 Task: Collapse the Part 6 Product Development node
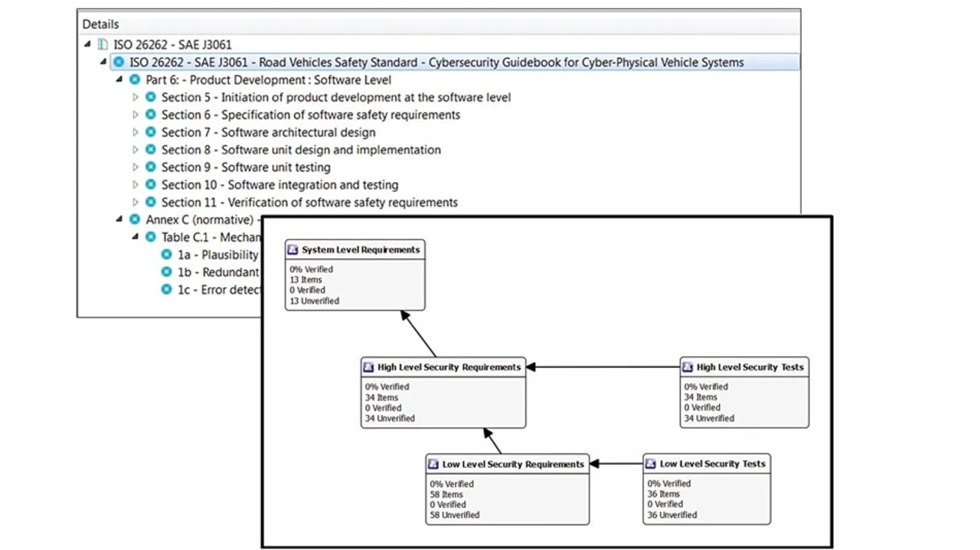click(x=119, y=80)
